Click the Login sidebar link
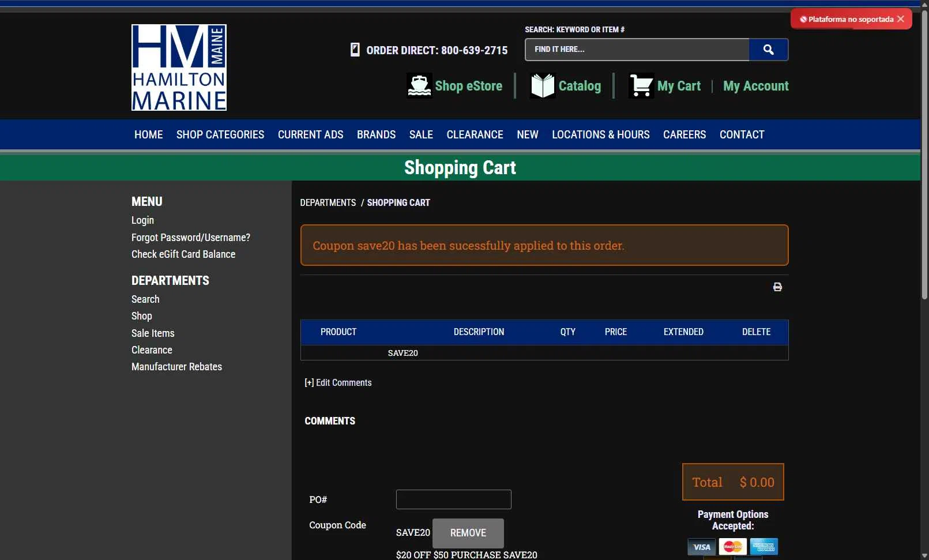The image size is (929, 560). 142,220
